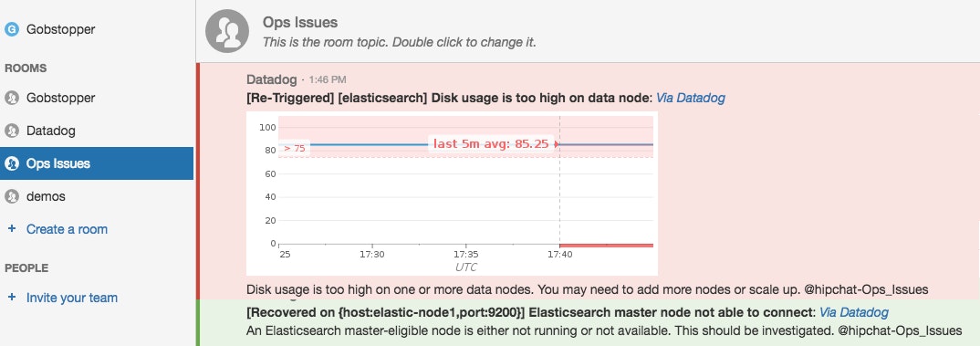Open Via Datadog link in disk usage alert
This screenshot has width=980, height=346.
click(691, 99)
